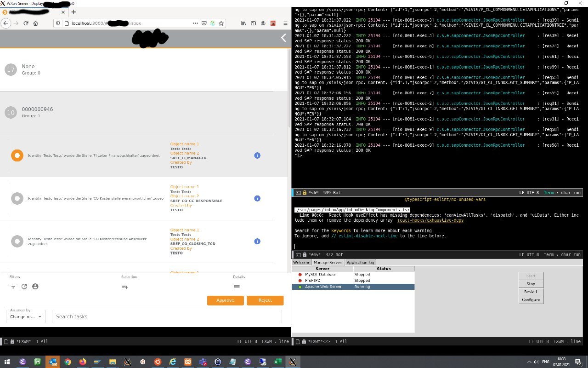This screenshot has height=368, width=588.
Task: Click the red extension icon in Firefox toolbar
Action: click(x=273, y=23)
